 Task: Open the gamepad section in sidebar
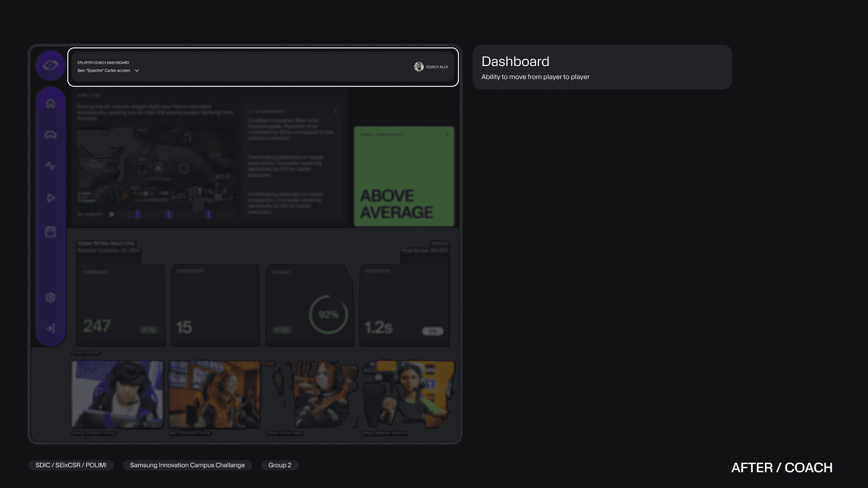point(51,135)
